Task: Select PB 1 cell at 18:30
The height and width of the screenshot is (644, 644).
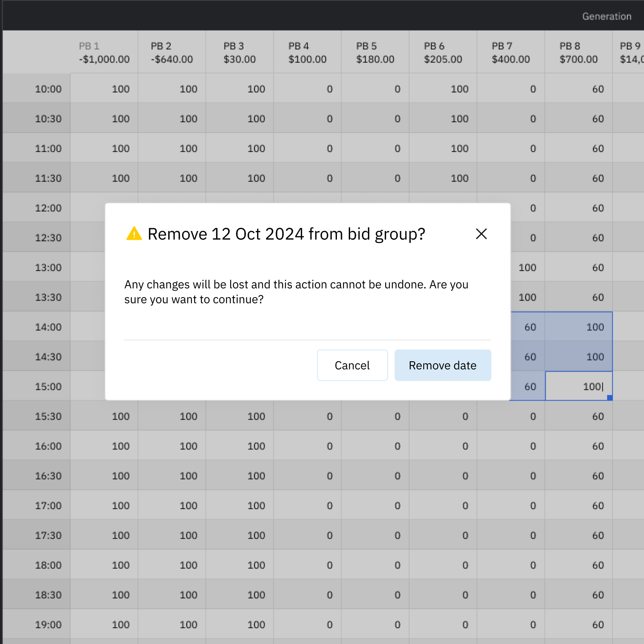Action: click(x=104, y=595)
